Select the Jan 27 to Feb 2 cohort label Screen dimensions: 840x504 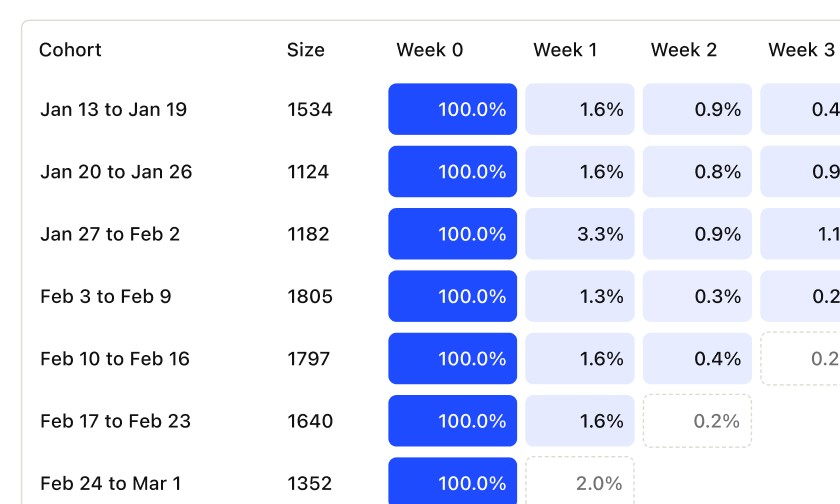coord(110,234)
